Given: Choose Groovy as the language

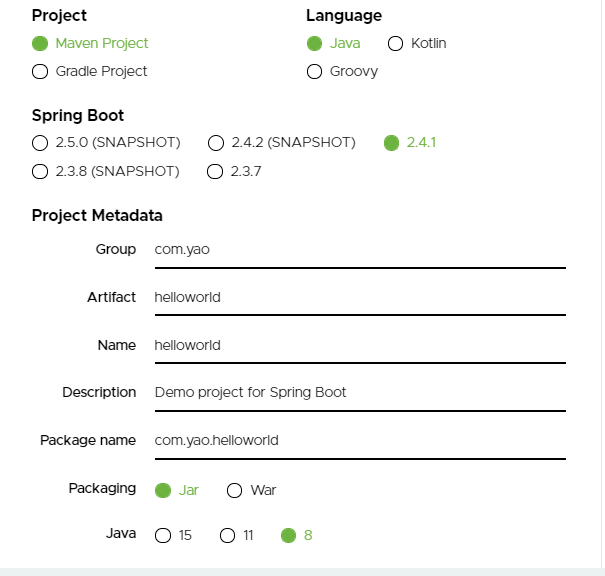Looking at the screenshot, I should [x=314, y=72].
